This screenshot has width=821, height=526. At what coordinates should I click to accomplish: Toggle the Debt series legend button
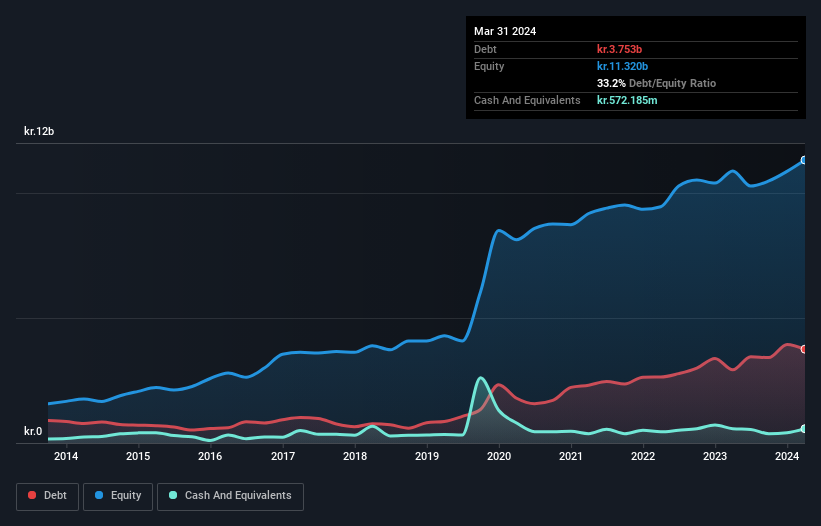point(47,496)
